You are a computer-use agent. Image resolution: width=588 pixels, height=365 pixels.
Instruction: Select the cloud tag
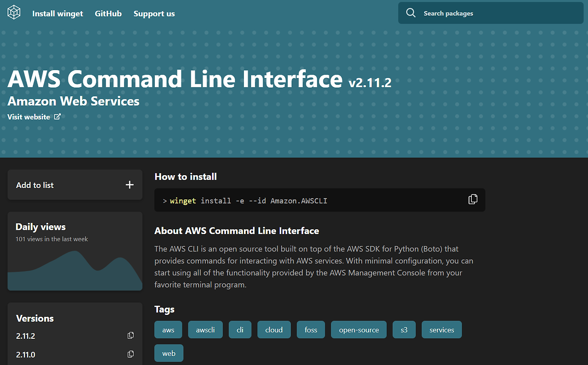coord(274,330)
